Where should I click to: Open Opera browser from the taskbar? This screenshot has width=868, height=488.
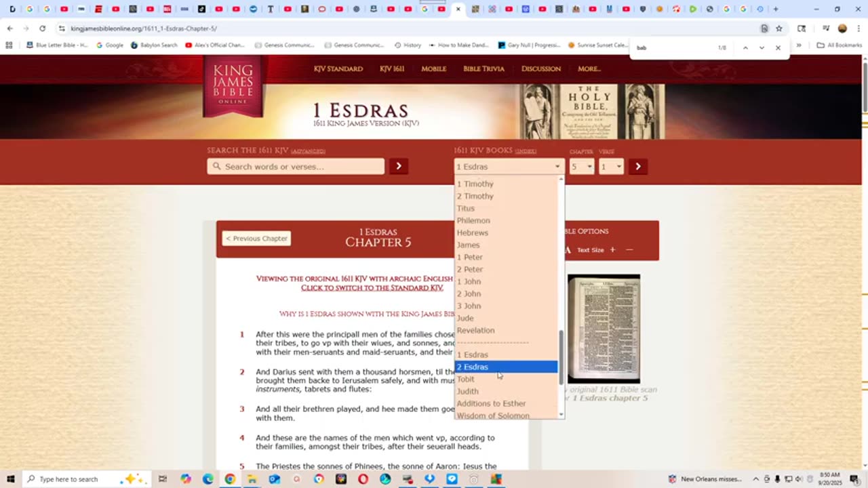363,479
